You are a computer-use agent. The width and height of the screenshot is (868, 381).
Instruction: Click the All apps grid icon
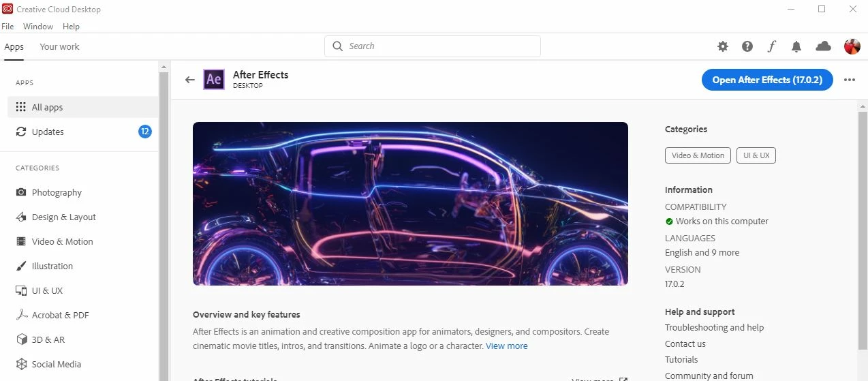click(x=21, y=107)
